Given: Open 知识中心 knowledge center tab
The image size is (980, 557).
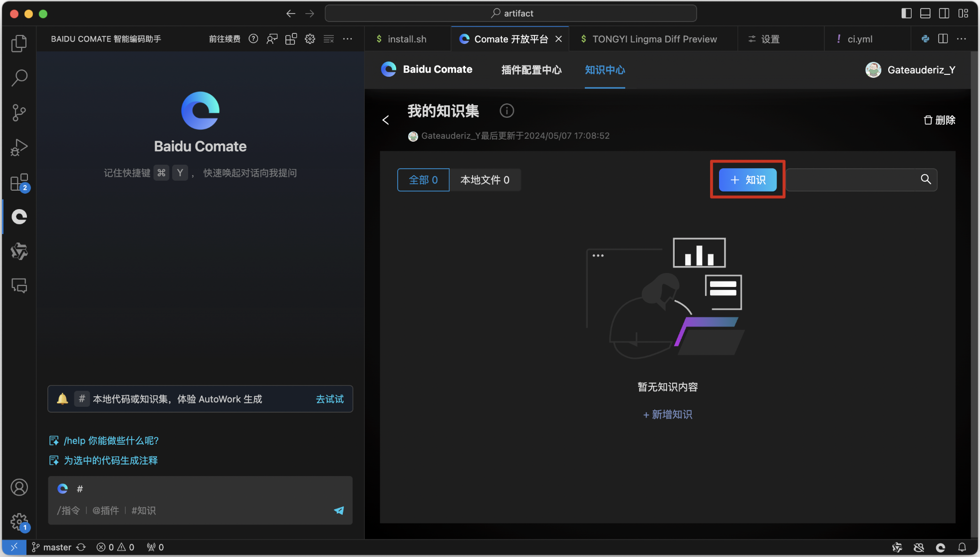Looking at the screenshot, I should (605, 70).
